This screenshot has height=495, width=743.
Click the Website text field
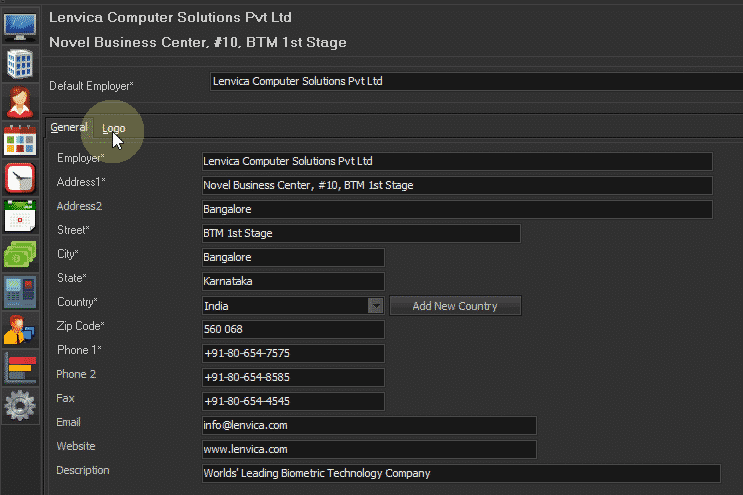tap(369, 450)
